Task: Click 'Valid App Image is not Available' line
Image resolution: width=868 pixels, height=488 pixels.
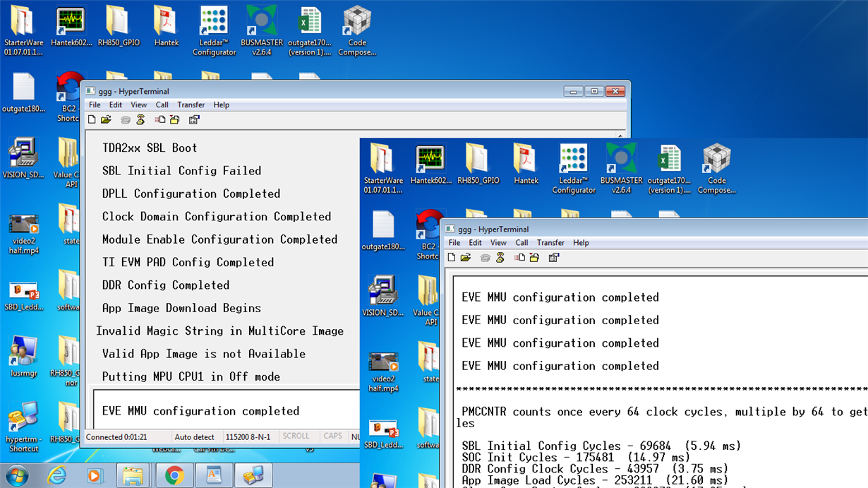Action: coord(204,354)
